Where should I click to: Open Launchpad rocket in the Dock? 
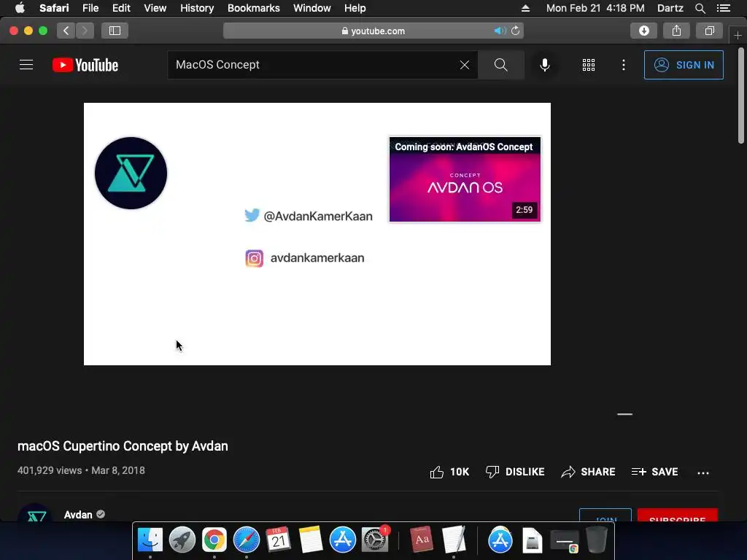[x=182, y=540]
